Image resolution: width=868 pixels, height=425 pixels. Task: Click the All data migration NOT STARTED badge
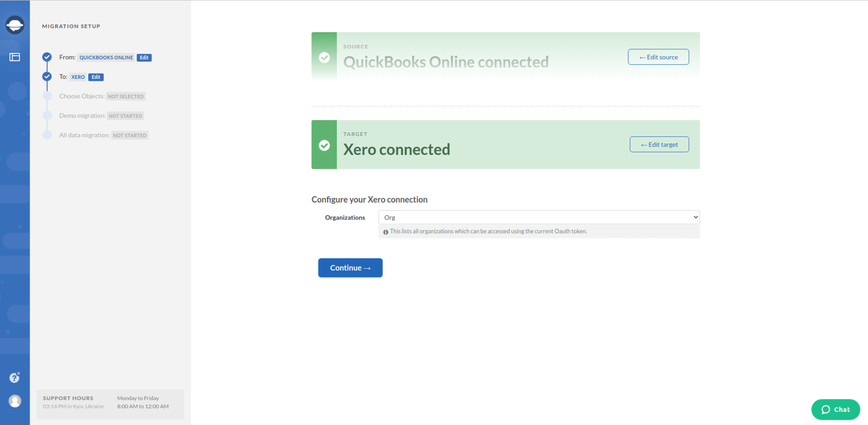pos(130,135)
